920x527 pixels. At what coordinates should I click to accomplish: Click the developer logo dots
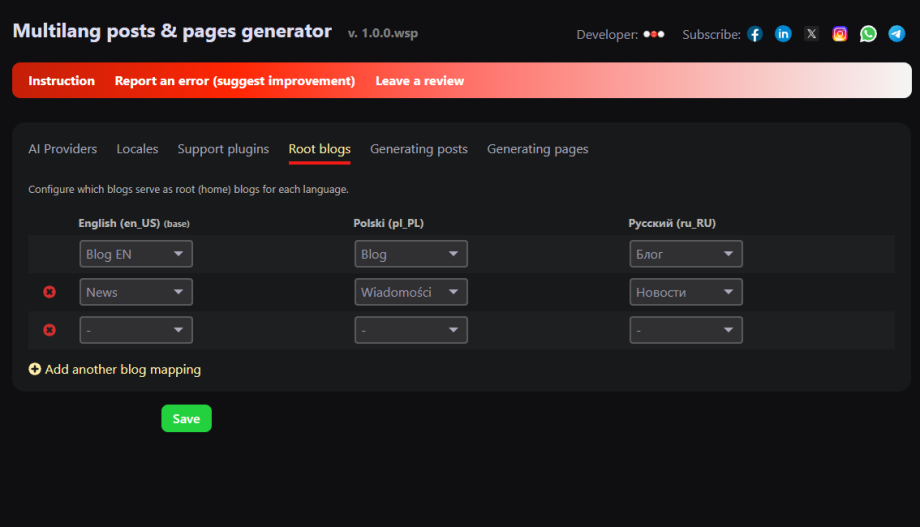[x=654, y=34]
